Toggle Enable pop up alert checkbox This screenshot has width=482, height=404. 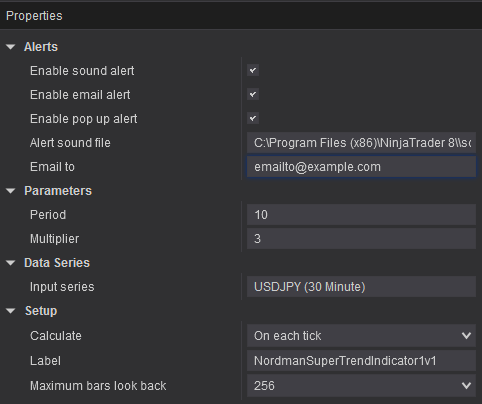point(253,119)
